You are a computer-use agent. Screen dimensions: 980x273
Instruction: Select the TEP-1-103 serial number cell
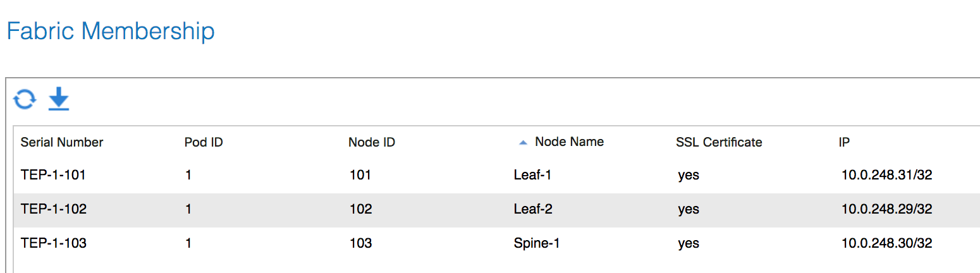[54, 243]
